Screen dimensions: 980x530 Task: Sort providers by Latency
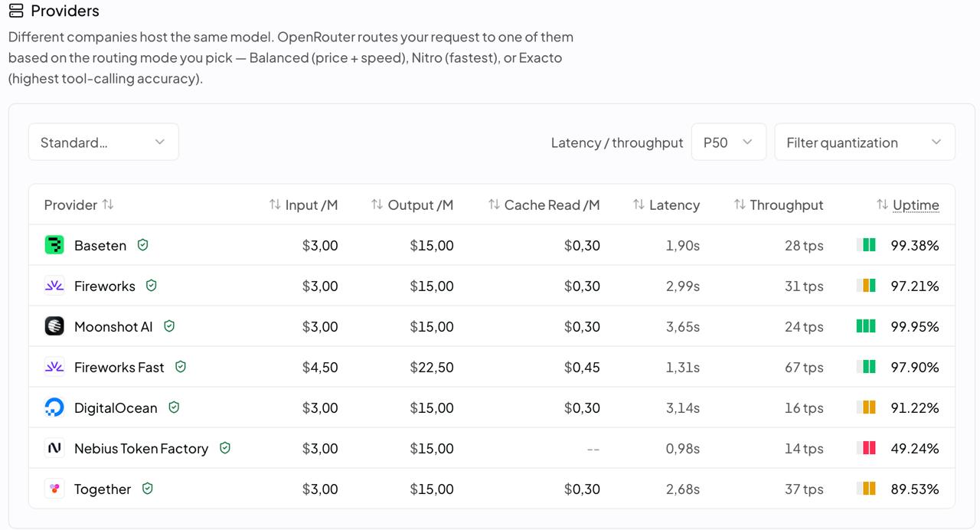(666, 204)
